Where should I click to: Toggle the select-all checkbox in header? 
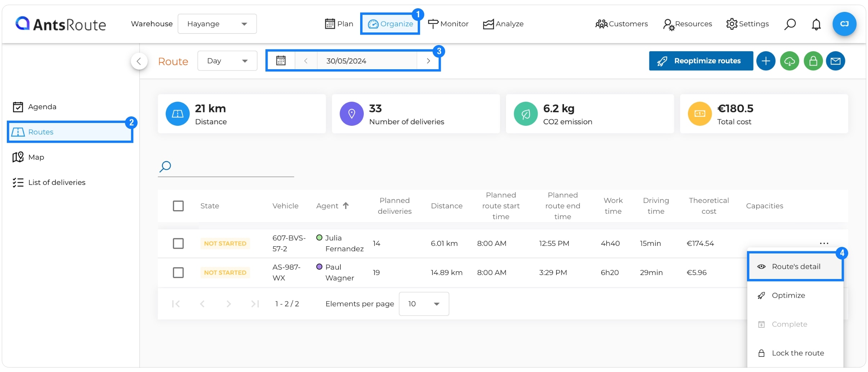click(178, 206)
